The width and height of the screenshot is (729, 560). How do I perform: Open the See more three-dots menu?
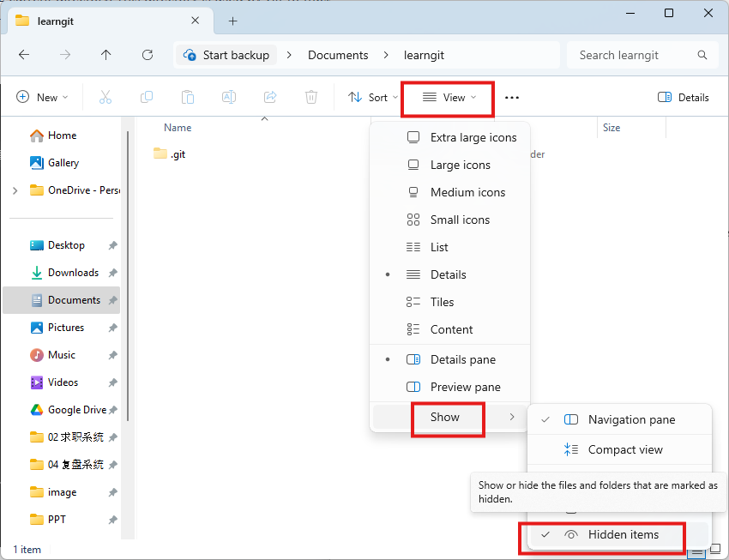pos(512,98)
